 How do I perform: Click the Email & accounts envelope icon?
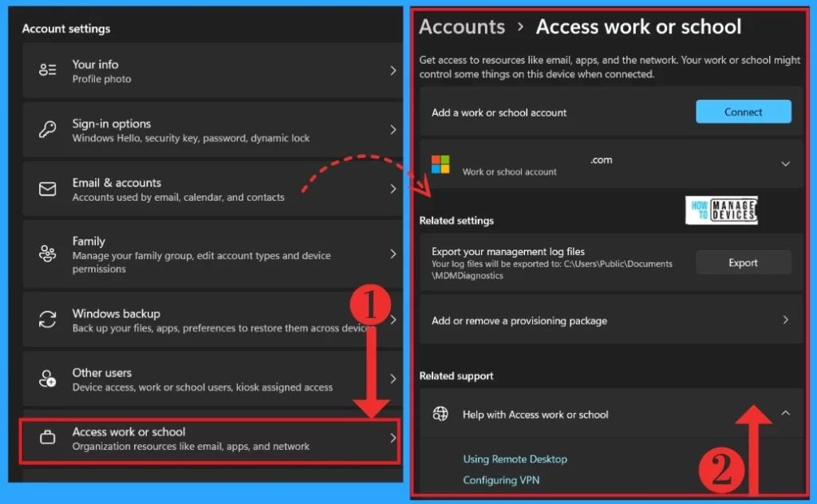(x=47, y=188)
